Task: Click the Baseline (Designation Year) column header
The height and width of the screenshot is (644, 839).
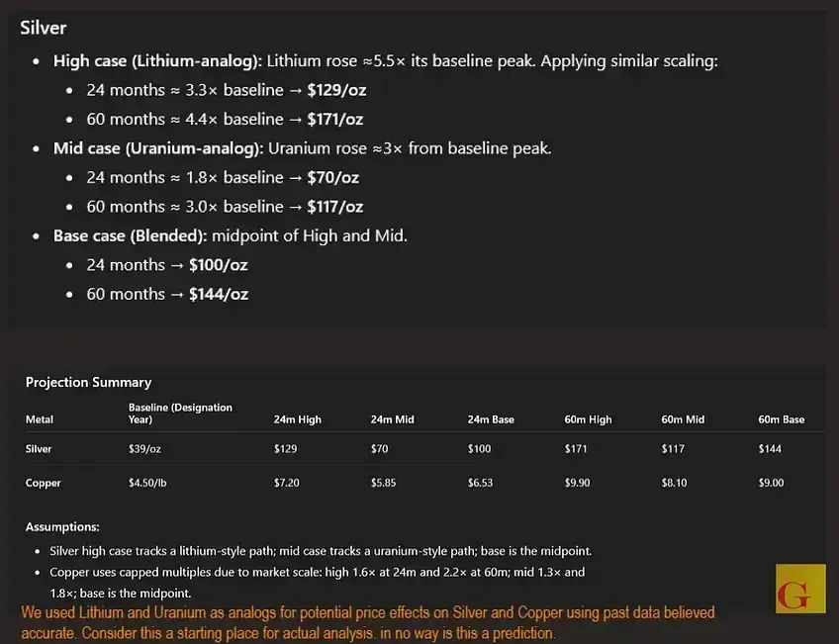Action: coord(180,414)
